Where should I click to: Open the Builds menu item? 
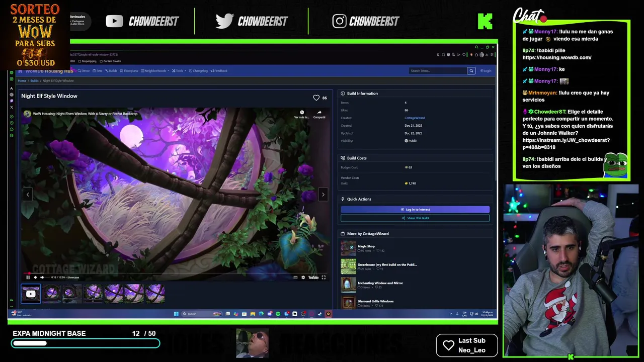[111, 71]
